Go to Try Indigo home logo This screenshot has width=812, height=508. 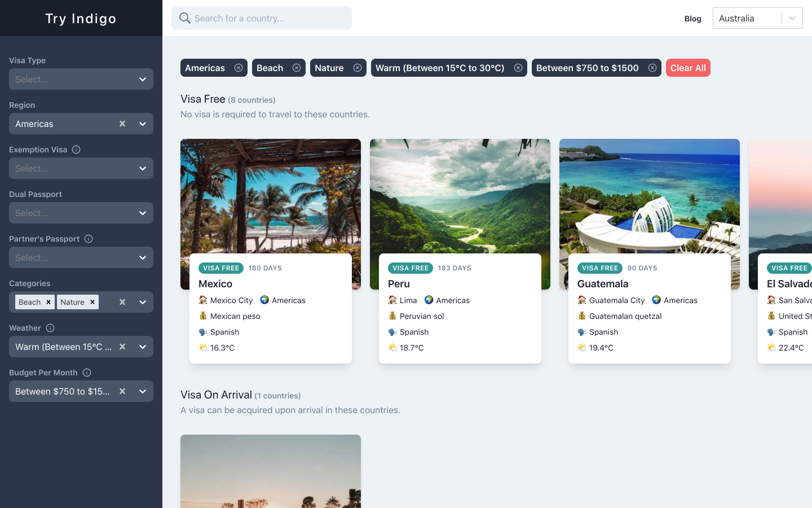pyautogui.click(x=81, y=19)
